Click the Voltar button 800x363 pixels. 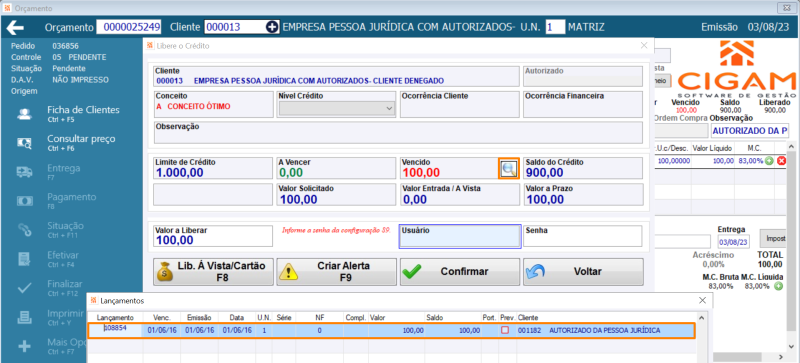(583, 272)
